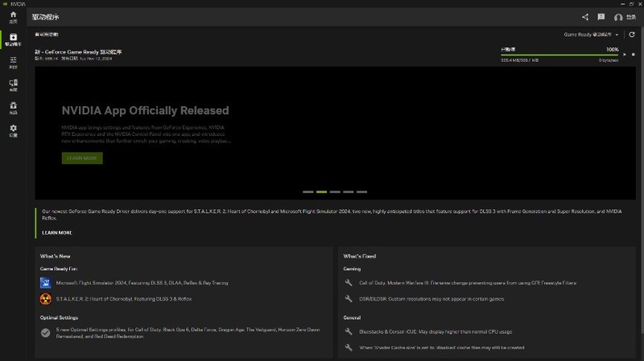Open the Redeem section with gift icon

(x=13, y=108)
